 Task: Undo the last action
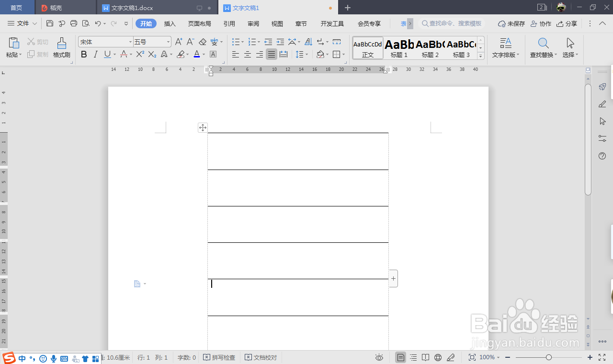click(98, 23)
